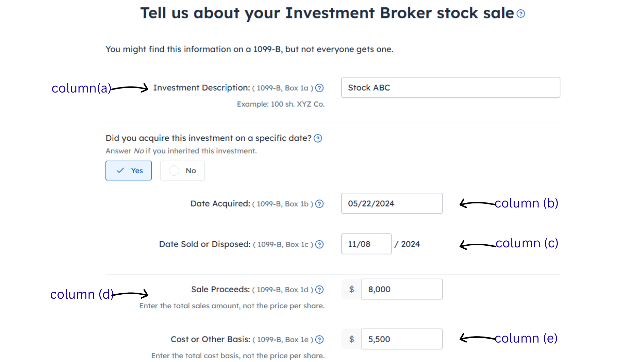Click the Cost or Other Basis amount field
This screenshot has height=362, width=644.
pyautogui.click(x=402, y=339)
